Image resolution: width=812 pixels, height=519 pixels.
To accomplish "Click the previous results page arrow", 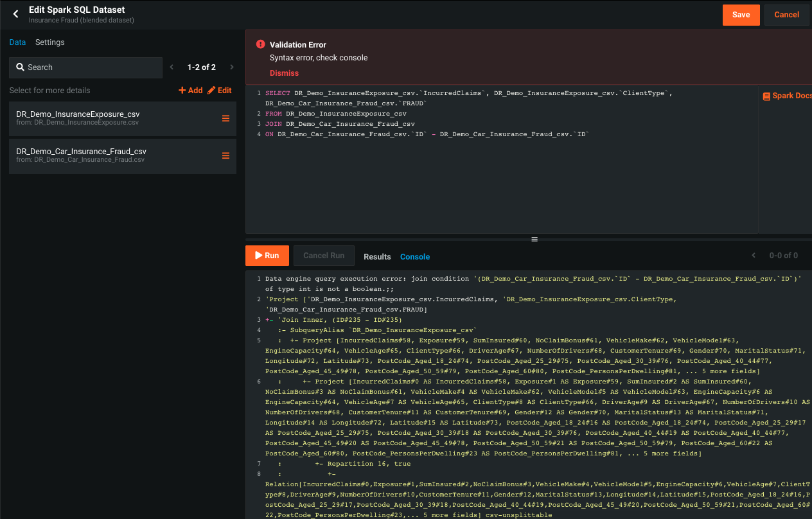I will (x=754, y=256).
